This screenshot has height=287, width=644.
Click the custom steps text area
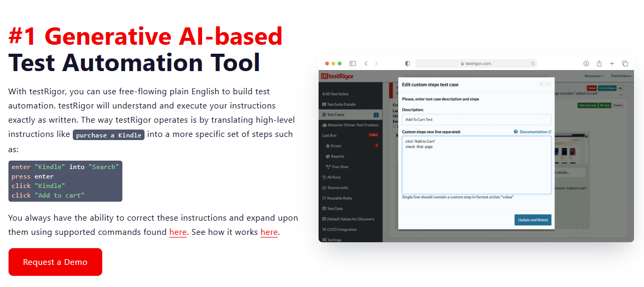476,165
